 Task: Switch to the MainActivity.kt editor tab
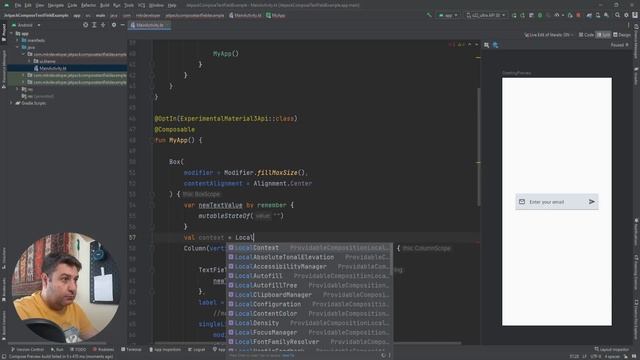(149, 25)
